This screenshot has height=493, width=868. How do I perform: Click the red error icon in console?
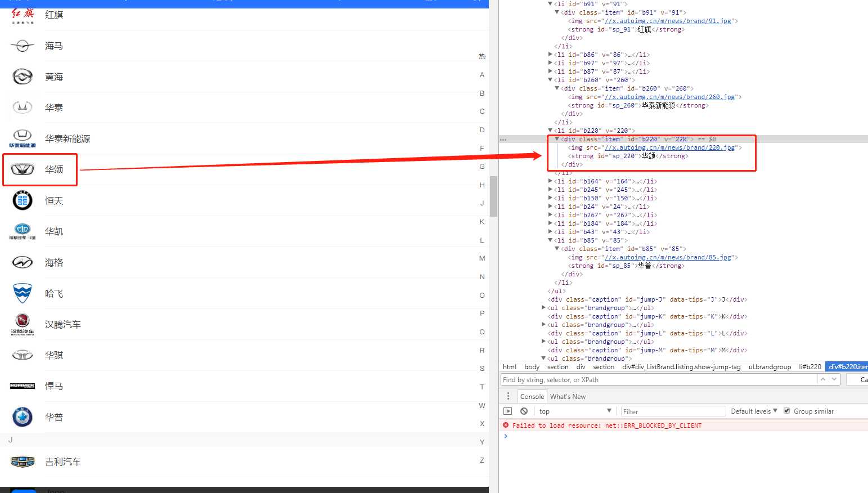[506, 425]
